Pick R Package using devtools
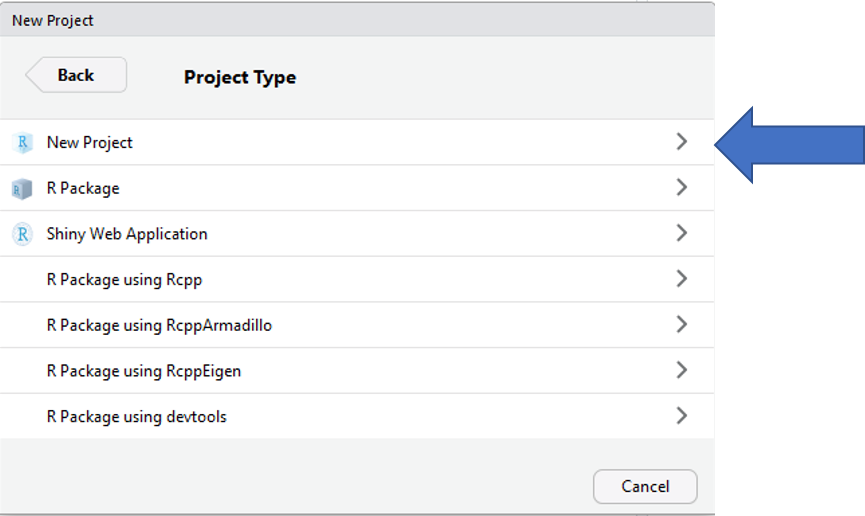The image size is (865, 516). (x=357, y=417)
